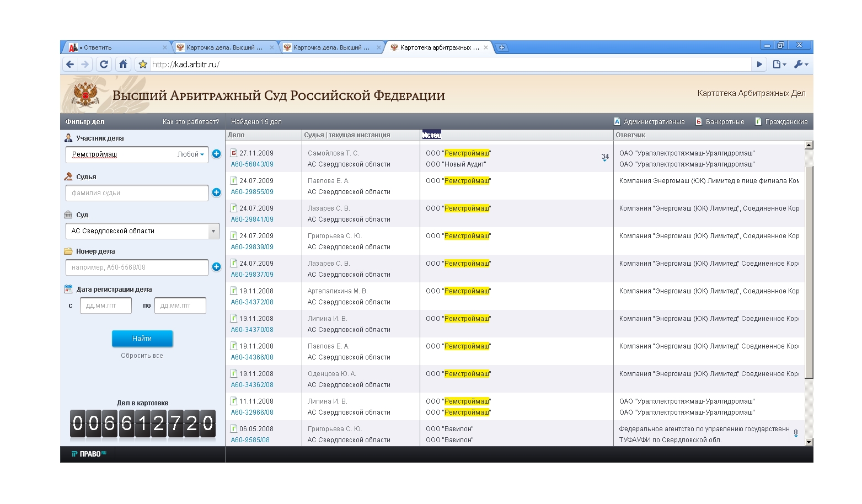Toggle the Гражданские case type filter
Viewport: 862px width, 504px height.
click(781, 122)
